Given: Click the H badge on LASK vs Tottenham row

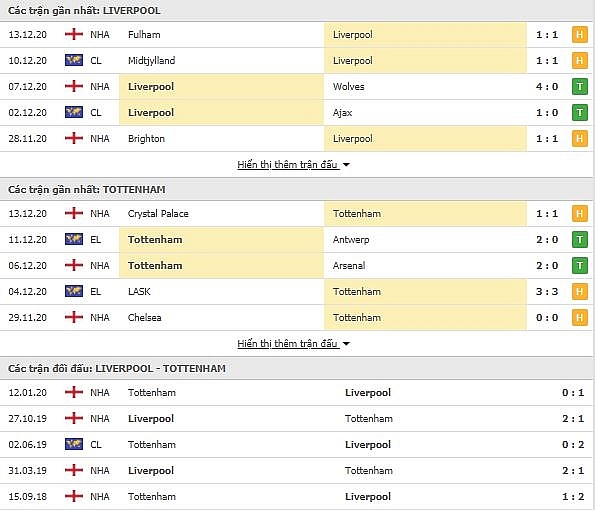Looking at the screenshot, I should [579, 291].
